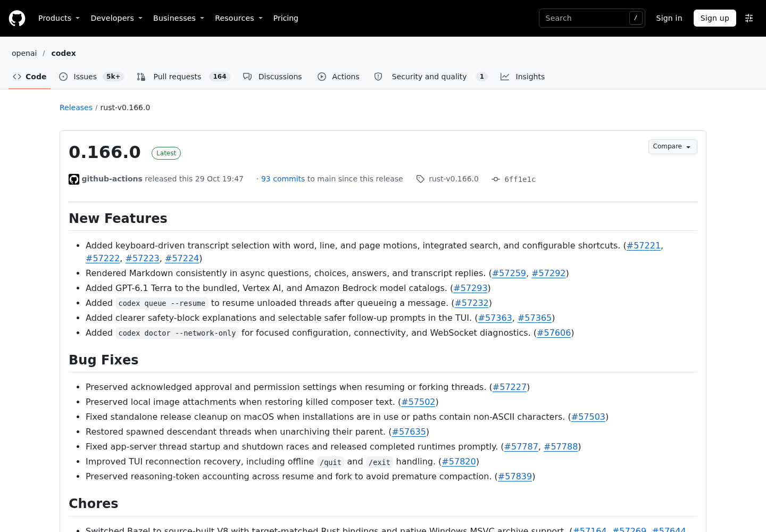The height and width of the screenshot is (532, 766).
Task: Open pull request #57259
Action: coord(509,273)
